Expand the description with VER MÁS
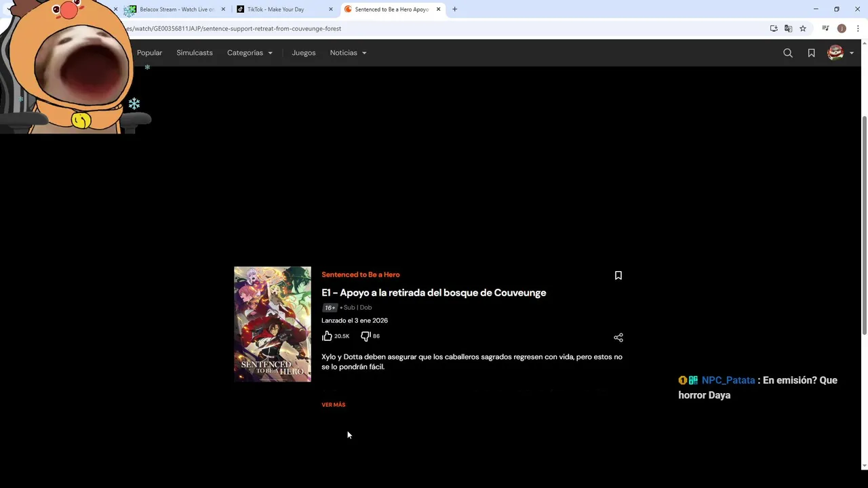The width and height of the screenshot is (868, 488). point(334,405)
